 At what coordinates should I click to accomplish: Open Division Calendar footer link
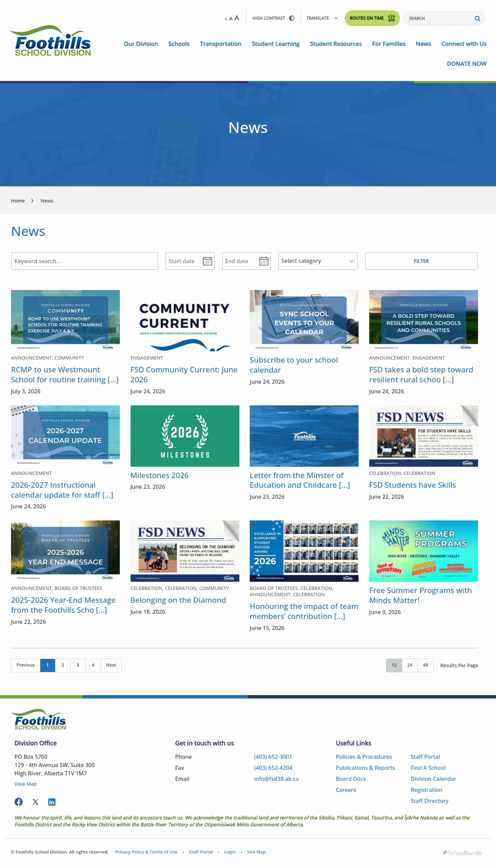click(x=433, y=779)
